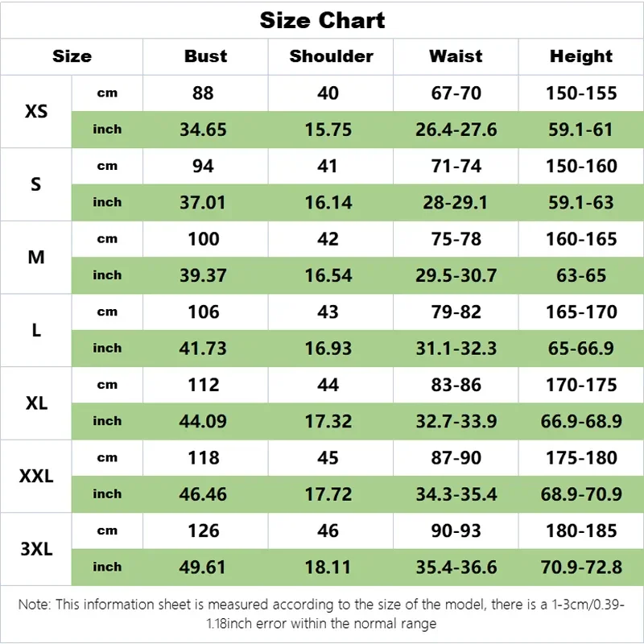The width and height of the screenshot is (644, 644).
Task: Select the Shoulder column header
Action: pyautogui.click(x=332, y=56)
